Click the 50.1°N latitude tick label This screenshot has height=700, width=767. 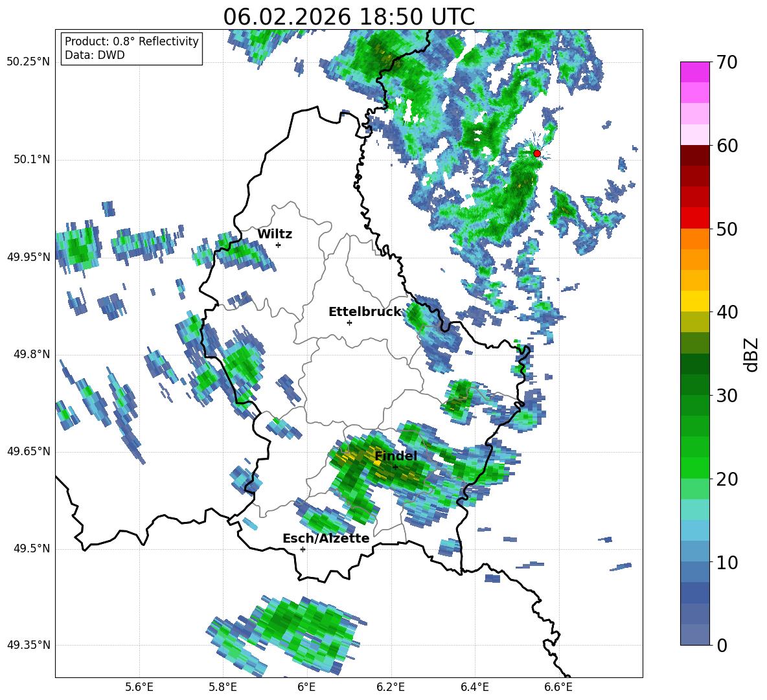32,160
